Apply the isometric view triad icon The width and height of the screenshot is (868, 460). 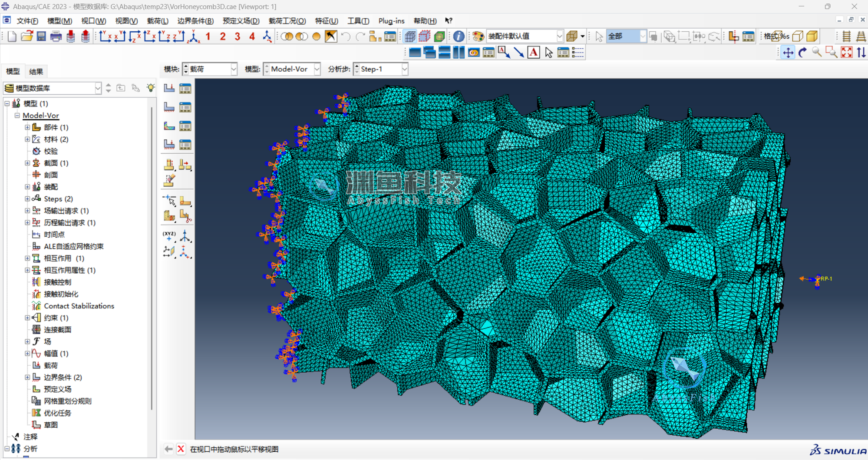(194, 36)
